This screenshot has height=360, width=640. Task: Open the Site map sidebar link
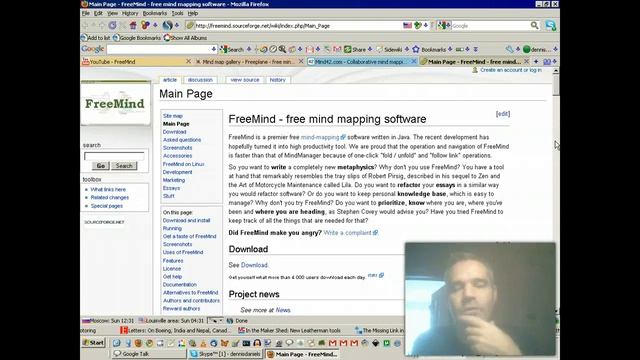[173, 116]
